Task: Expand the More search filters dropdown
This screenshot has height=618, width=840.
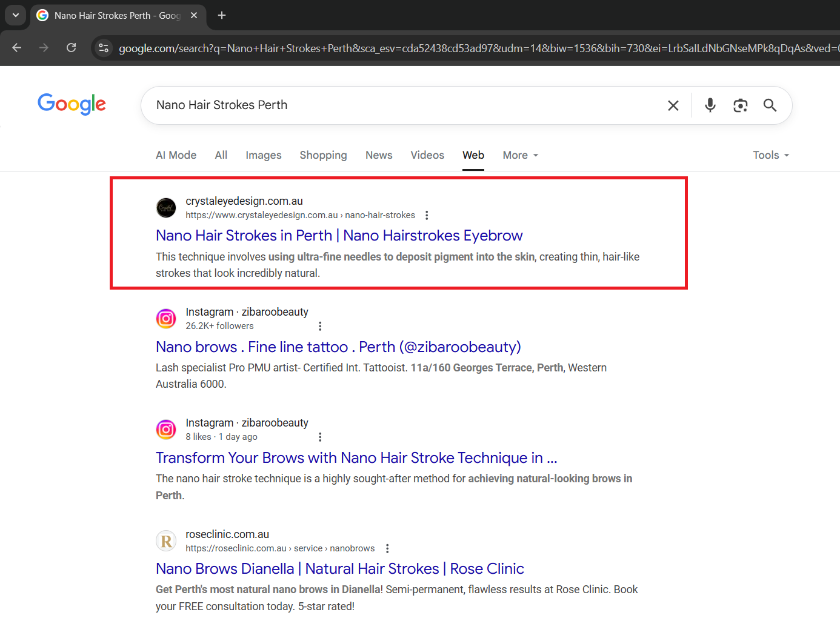Action: coord(520,155)
